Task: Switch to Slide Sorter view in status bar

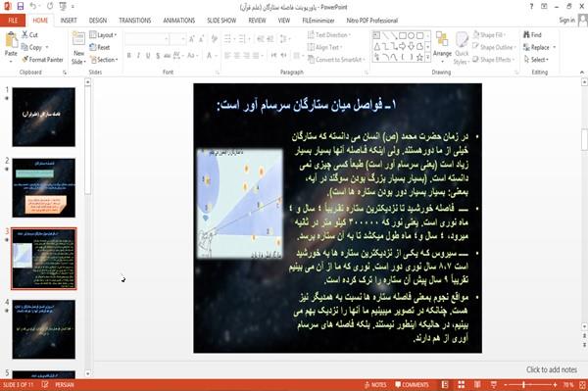Action: point(462,384)
